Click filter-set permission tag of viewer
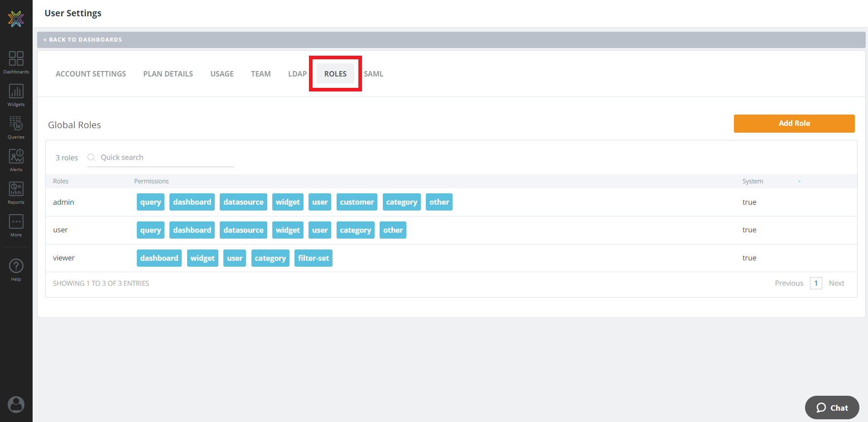Image resolution: width=868 pixels, height=422 pixels. pyautogui.click(x=313, y=258)
